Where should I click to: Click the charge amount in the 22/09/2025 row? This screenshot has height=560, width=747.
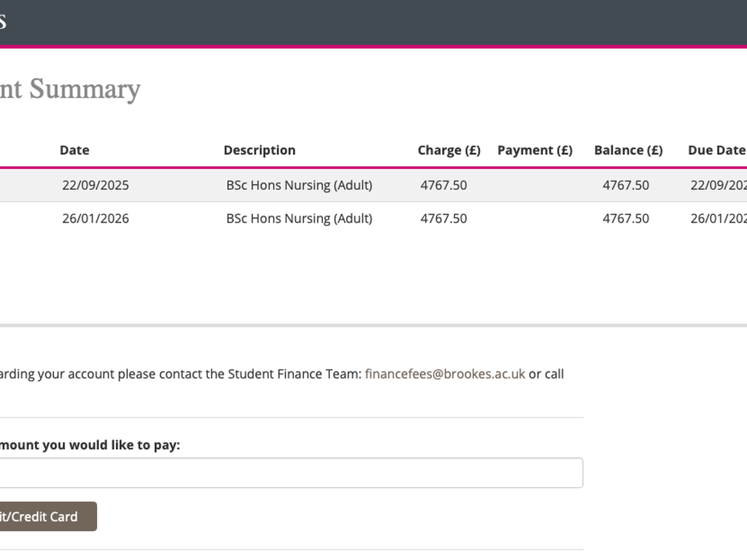point(443,185)
